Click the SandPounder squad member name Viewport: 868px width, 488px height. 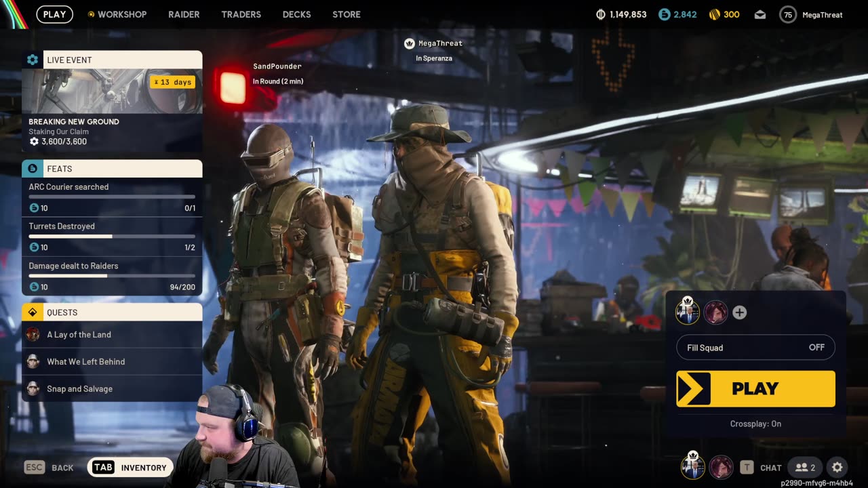click(x=277, y=66)
